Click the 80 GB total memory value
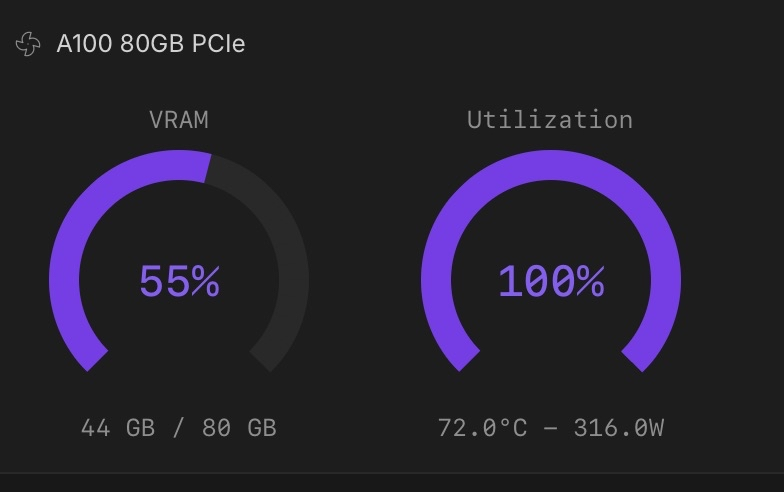 (x=239, y=428)
